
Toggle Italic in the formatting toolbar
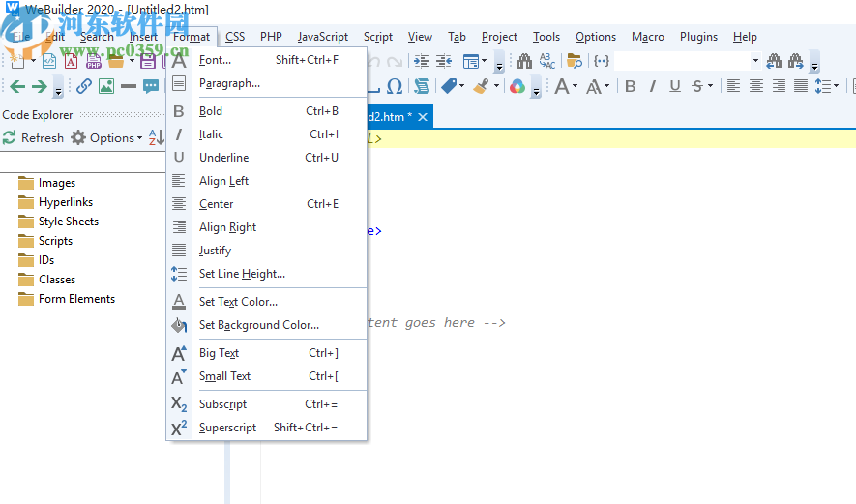(x=653, y=86)
